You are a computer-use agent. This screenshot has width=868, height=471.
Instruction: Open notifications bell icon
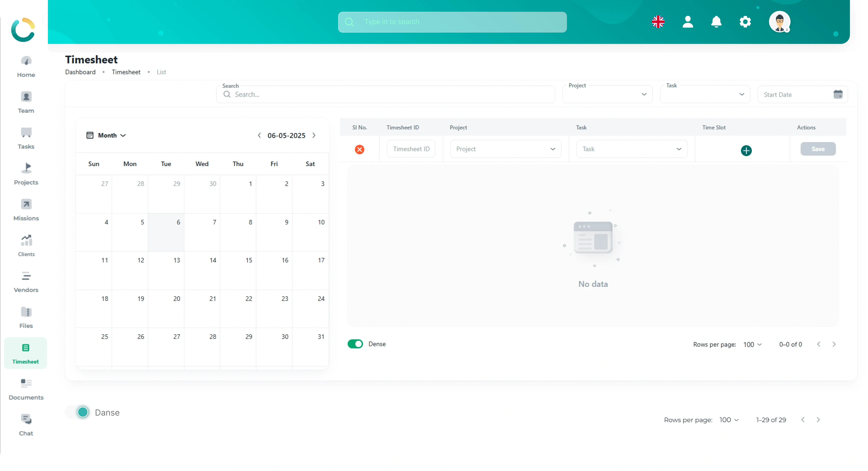(x=716, y=22)
